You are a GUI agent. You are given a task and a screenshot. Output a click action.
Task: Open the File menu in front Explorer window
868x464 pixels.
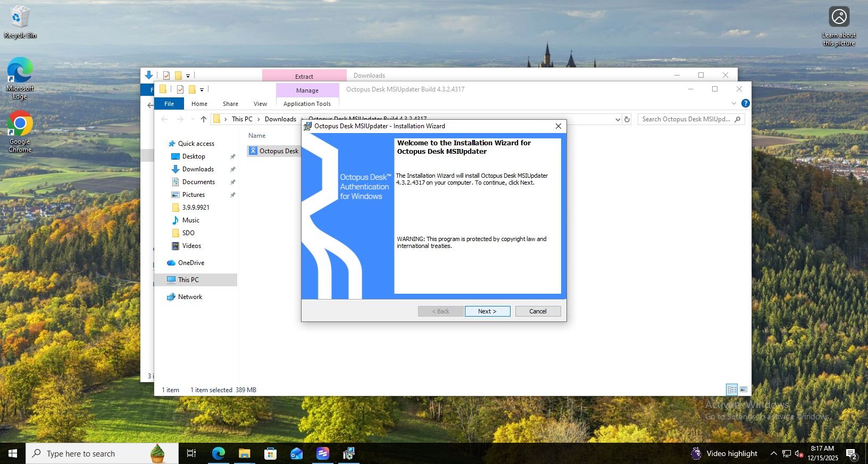(x=169, y=104)
